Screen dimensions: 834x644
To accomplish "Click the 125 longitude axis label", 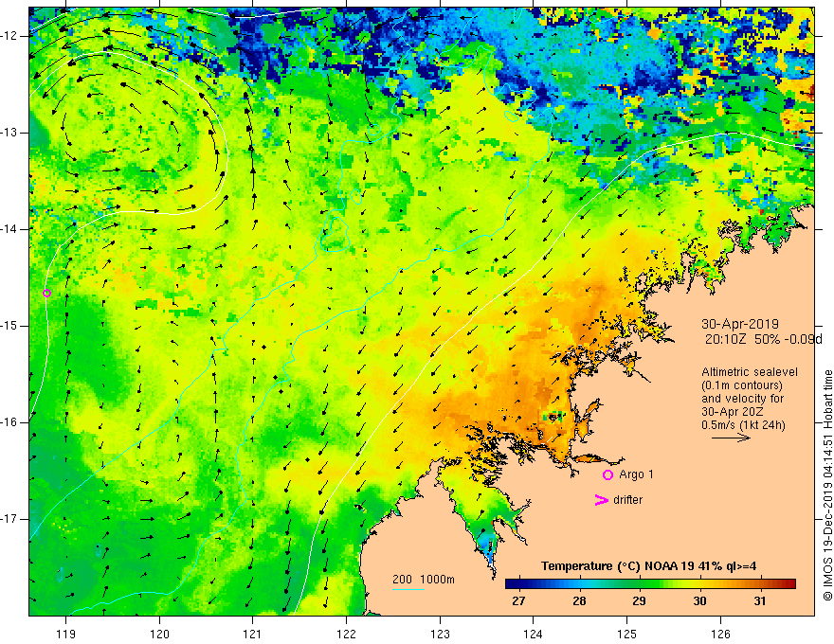I will [x=627, y=634].
